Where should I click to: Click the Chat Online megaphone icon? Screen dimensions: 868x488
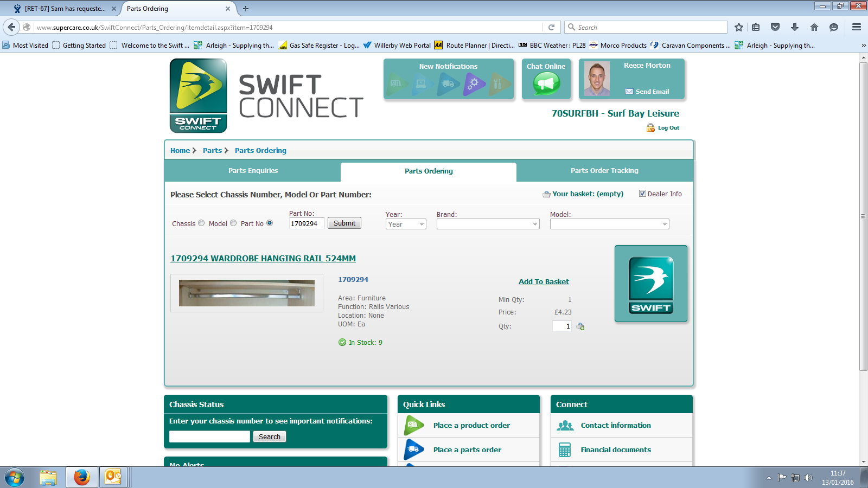(546, 84)
